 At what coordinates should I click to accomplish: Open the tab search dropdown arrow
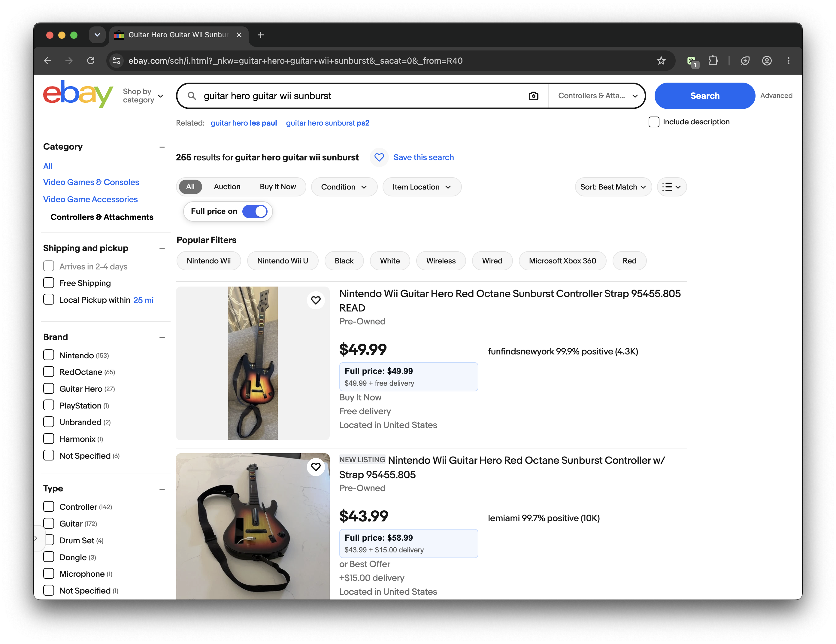pyautogui.click(x=97, y=35)
